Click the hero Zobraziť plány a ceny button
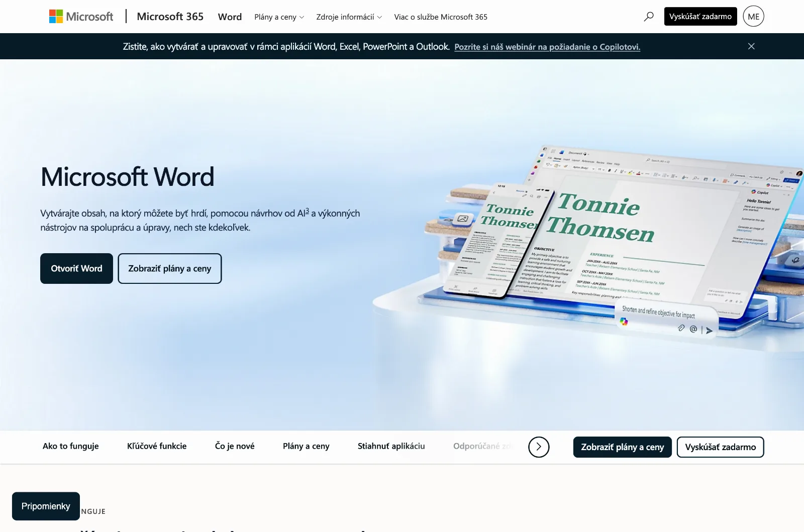The width and height of the screenshot is (804, 532). coord(170,268)
